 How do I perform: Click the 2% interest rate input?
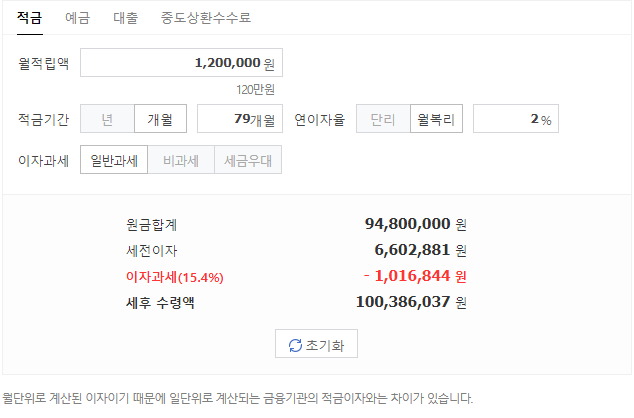[x=516, y=119]
